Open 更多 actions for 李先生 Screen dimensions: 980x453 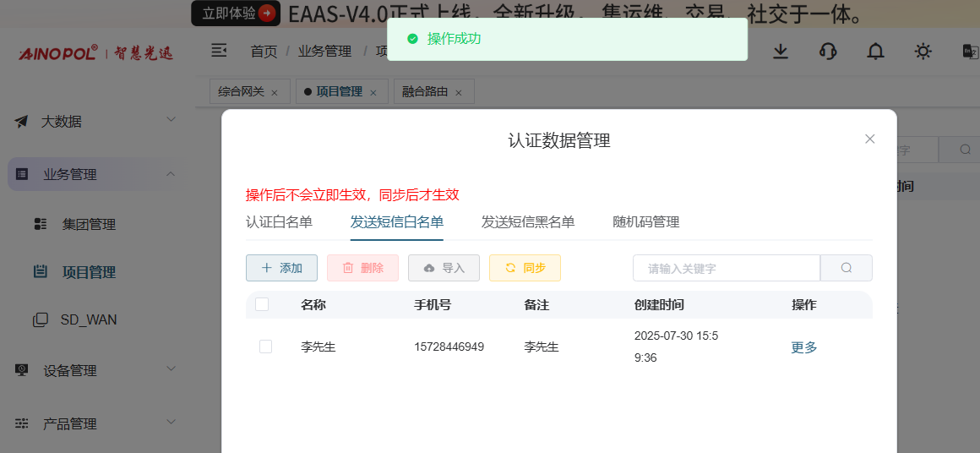coord(803,347)
